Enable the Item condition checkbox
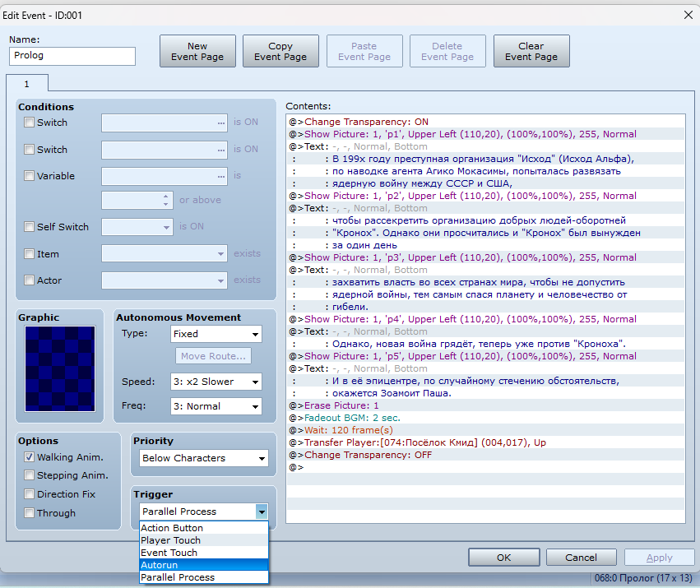This screenshot has height=588, width=700. 29,254
